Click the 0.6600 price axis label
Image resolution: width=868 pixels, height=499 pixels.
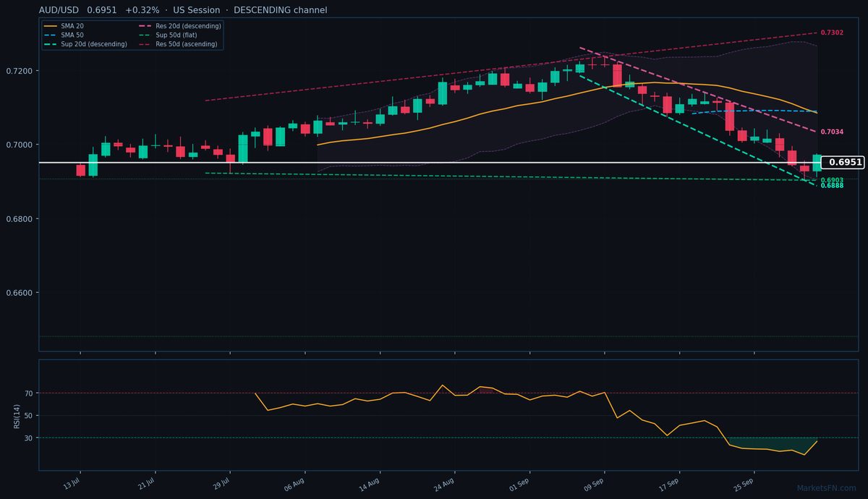19,293
